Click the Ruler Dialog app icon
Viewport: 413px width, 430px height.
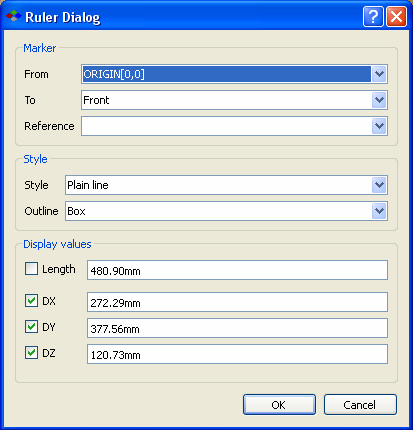click(13, 16)
